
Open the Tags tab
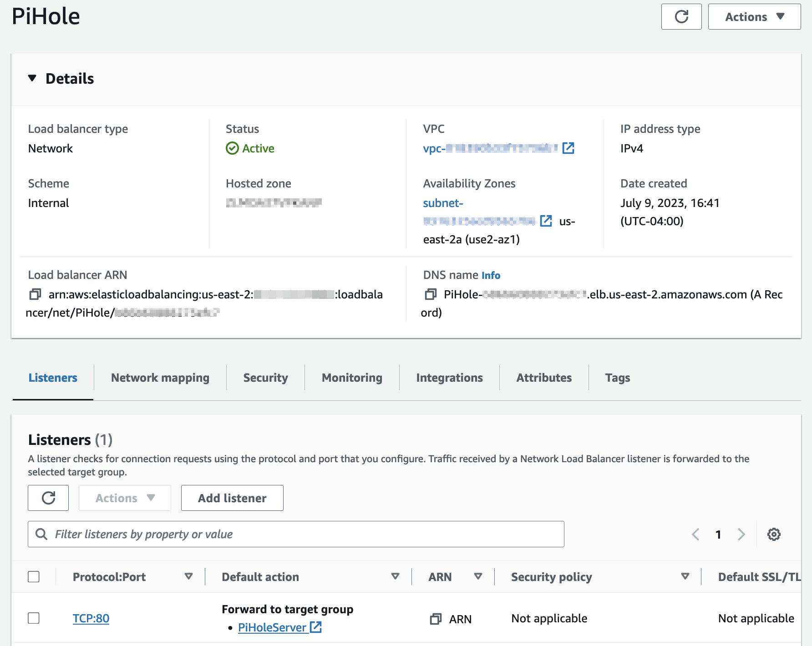coord(617,378)
